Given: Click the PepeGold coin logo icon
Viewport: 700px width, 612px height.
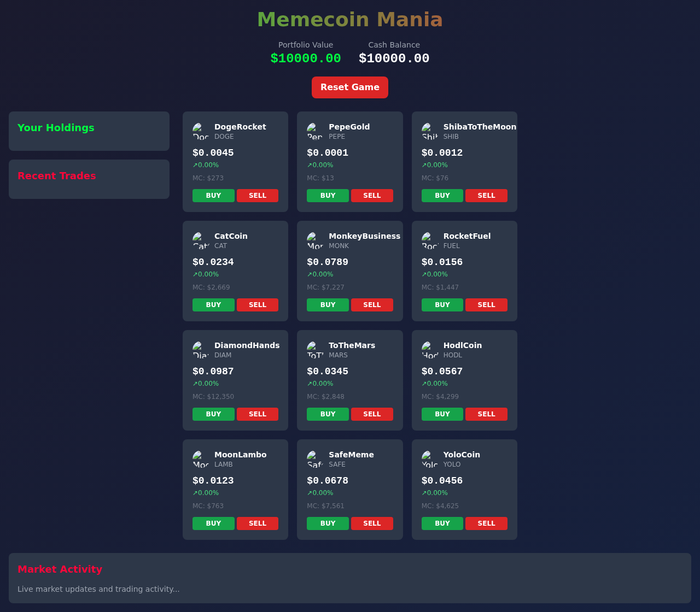Looking at the screenshot, I should point(315,131).
